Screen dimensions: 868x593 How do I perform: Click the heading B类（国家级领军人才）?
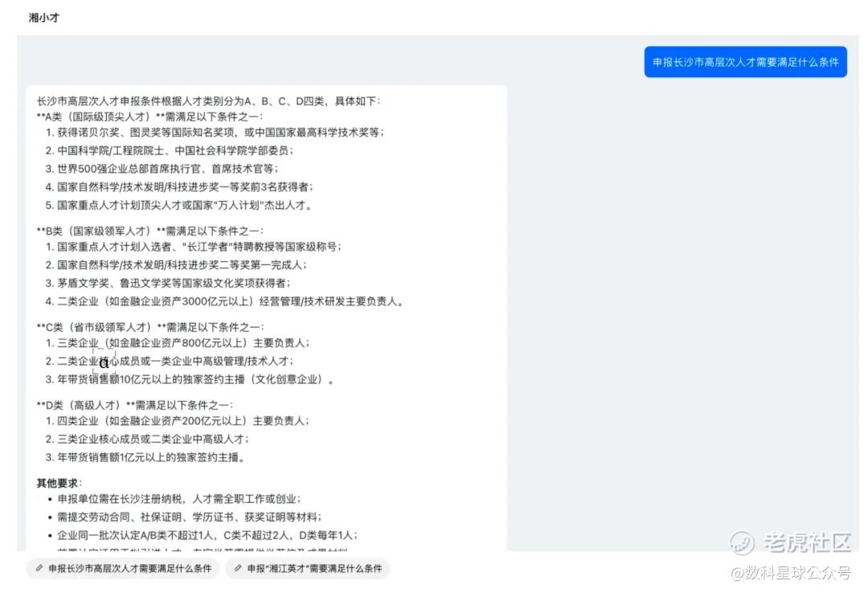pyautogui.click(x=150, y=231)
